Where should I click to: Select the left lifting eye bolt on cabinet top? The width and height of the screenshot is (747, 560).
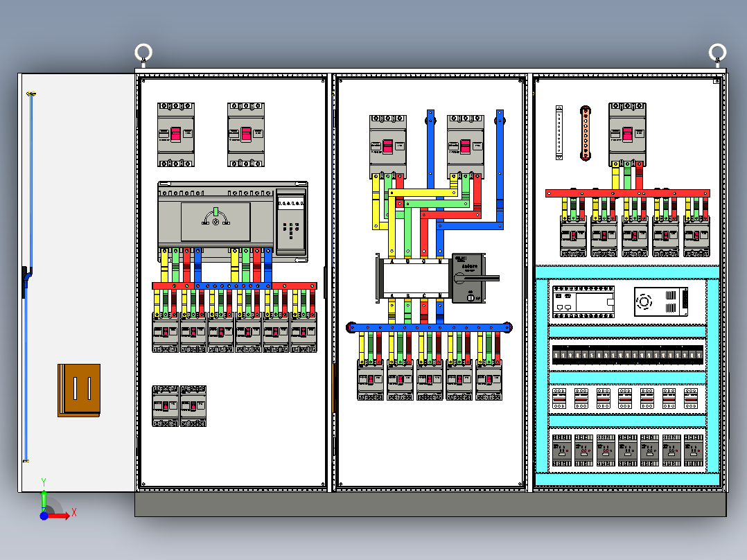point(143,53)
